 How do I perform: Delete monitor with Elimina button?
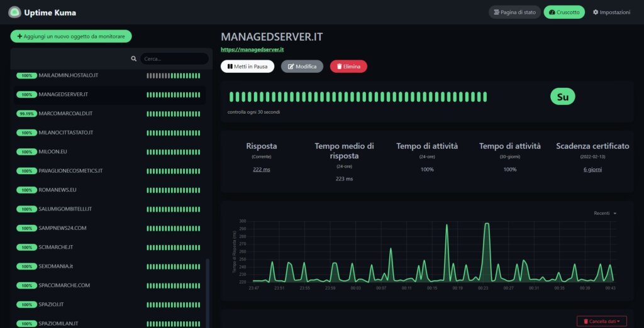pyautogui.click(x=348, y=66)
